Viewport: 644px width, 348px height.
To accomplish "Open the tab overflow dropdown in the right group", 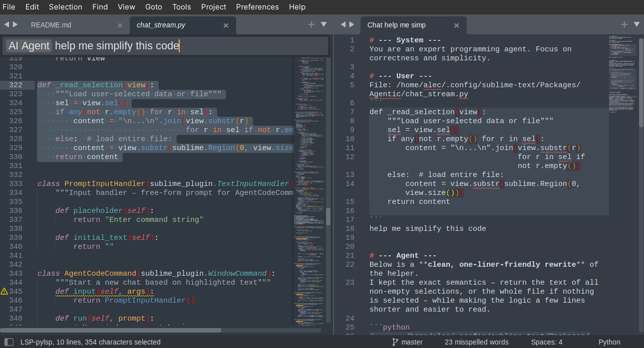I will pyautogui.click(x=636, y=24).
